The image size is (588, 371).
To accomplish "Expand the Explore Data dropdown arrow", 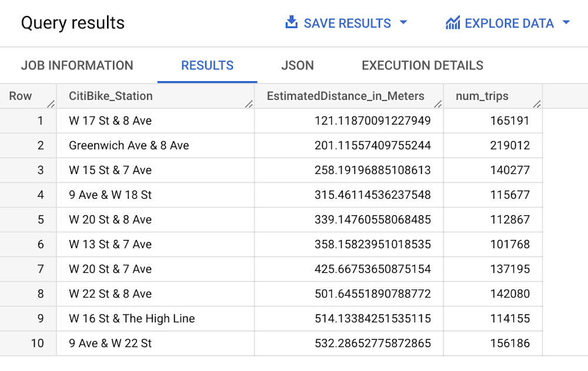I will [566, 23].
